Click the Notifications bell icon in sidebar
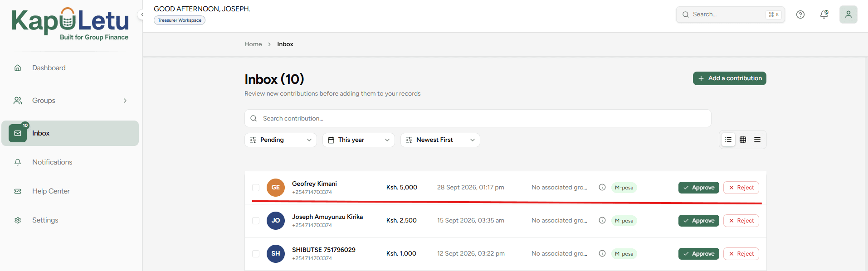The height and width of the screenshot is (271, 868). [18, 162]
